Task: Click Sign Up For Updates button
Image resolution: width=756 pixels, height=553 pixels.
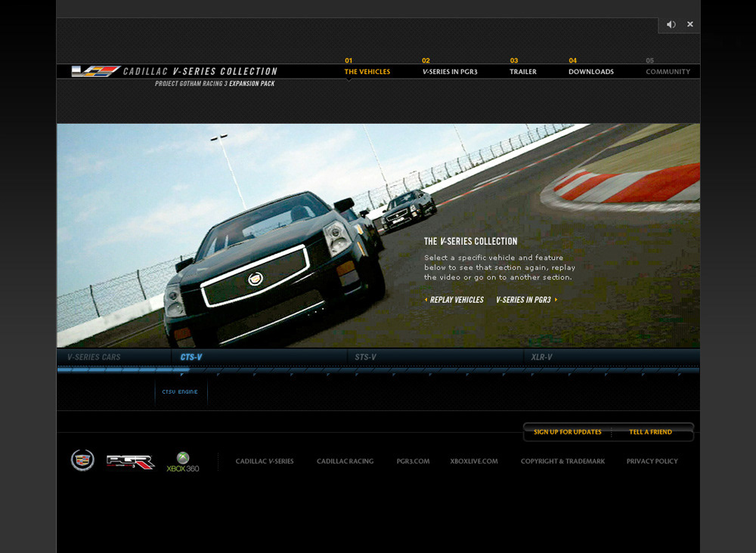Action: point(568,432)
